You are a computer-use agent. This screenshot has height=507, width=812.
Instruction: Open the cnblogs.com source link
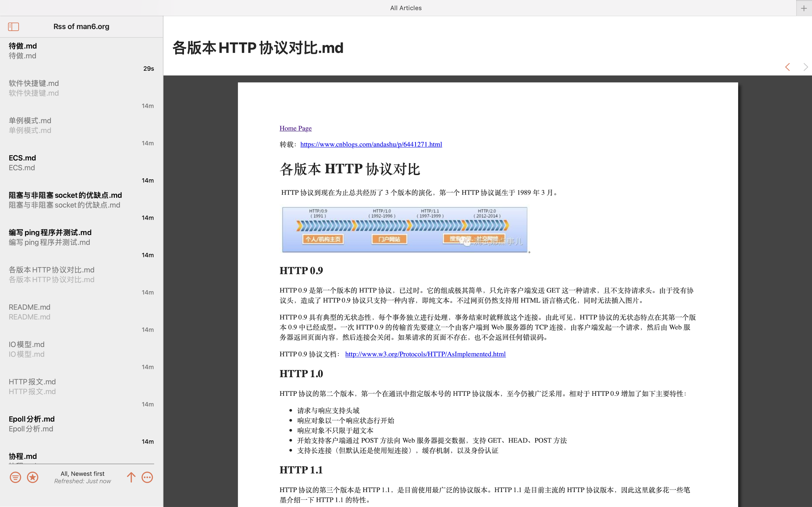click(371, 144)
